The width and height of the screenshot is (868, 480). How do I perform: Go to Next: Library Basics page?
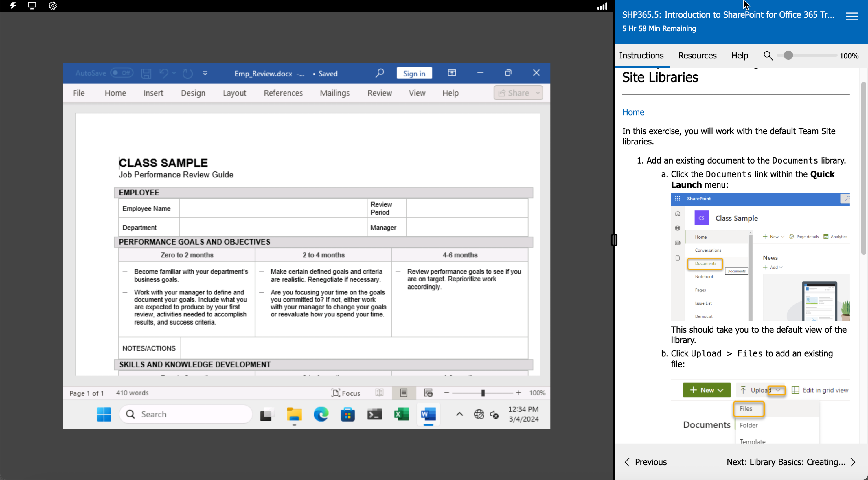pos(790,462)
